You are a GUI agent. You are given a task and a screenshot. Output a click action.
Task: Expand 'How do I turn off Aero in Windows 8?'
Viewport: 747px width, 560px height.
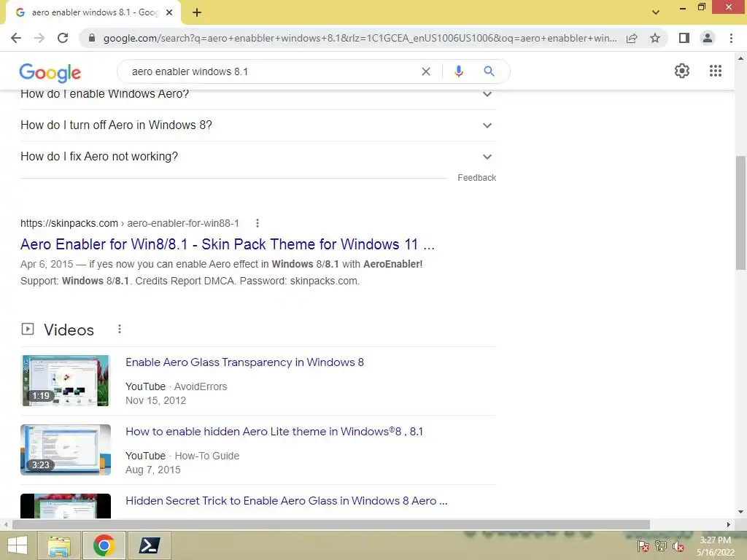pos(258,125)
